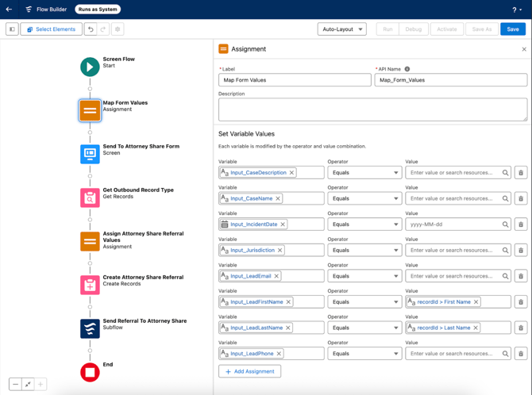The image size is (532, 395).
Task: Open Operator dropdown for Input_LeadPhone
Action: click(364, 354)
